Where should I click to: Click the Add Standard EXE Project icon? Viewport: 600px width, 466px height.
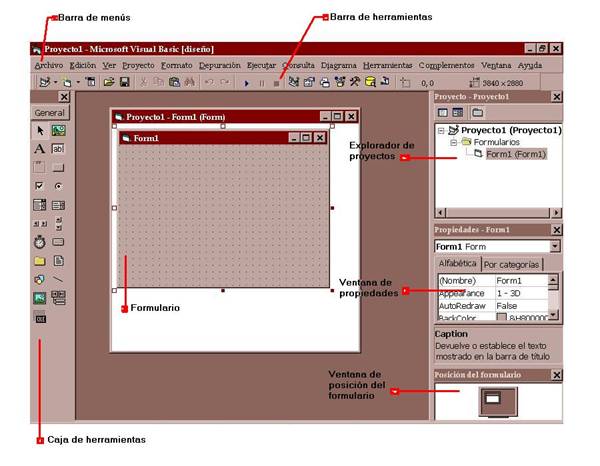coord(45,82)
